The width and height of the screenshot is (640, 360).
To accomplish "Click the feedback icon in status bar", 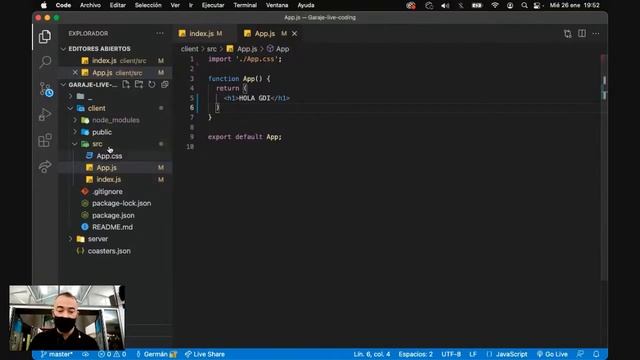I will click(x=580, y=354).
